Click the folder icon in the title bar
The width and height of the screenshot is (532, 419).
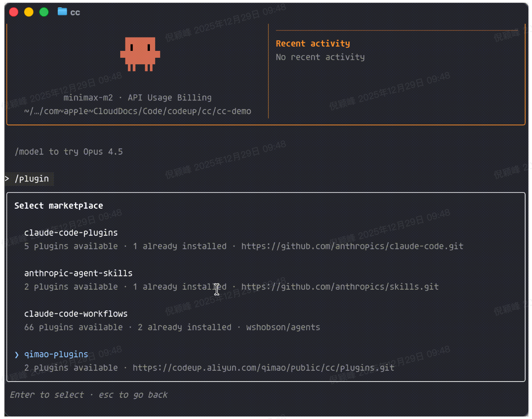pyautogui.click(x=62, y=12)
